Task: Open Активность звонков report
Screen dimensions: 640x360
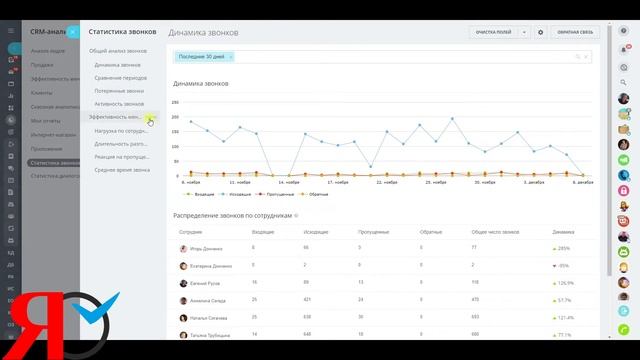Action: point(119,104)
